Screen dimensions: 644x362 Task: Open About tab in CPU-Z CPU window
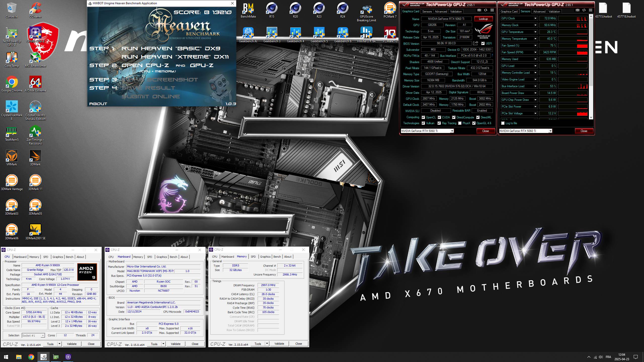click(80, 257)
